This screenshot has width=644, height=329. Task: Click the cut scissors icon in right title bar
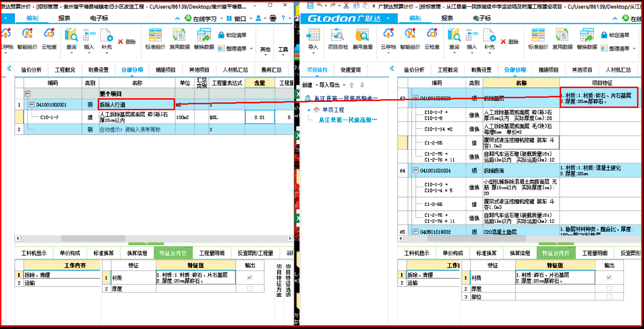(x=345, y=6)
